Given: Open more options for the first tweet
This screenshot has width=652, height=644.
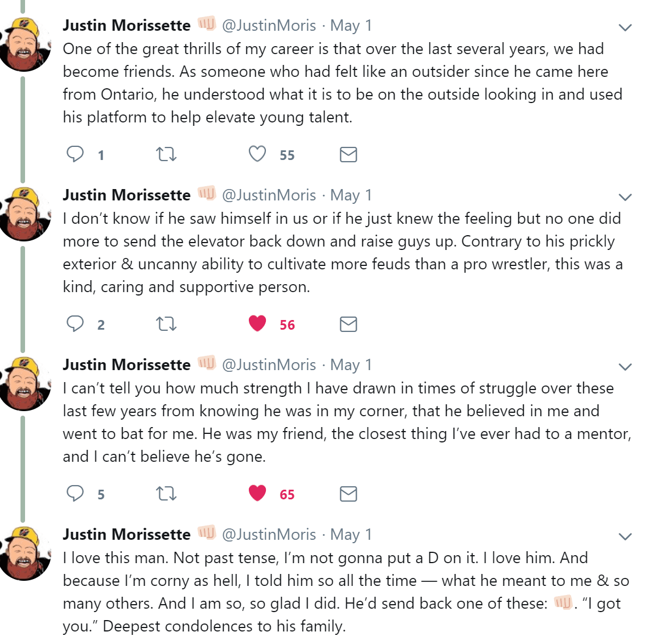Looking at the screenshot, I should click(x=625, y=27).
